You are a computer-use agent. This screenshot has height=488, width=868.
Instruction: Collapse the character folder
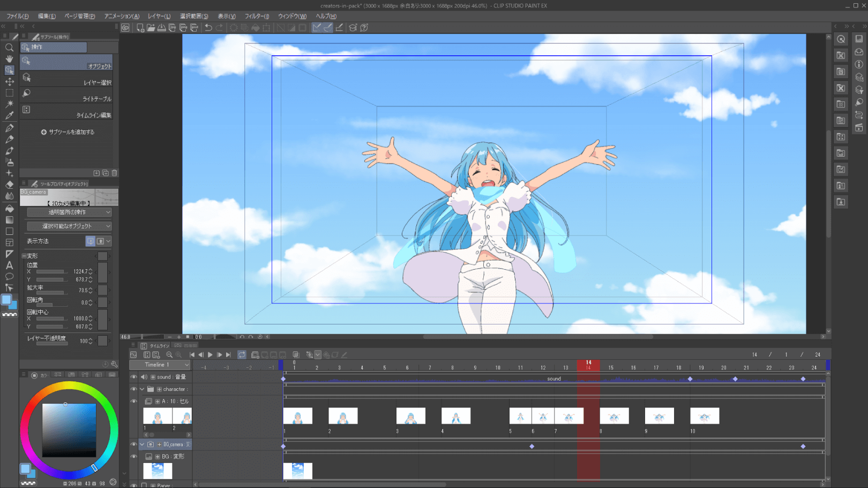coord(142,389)
